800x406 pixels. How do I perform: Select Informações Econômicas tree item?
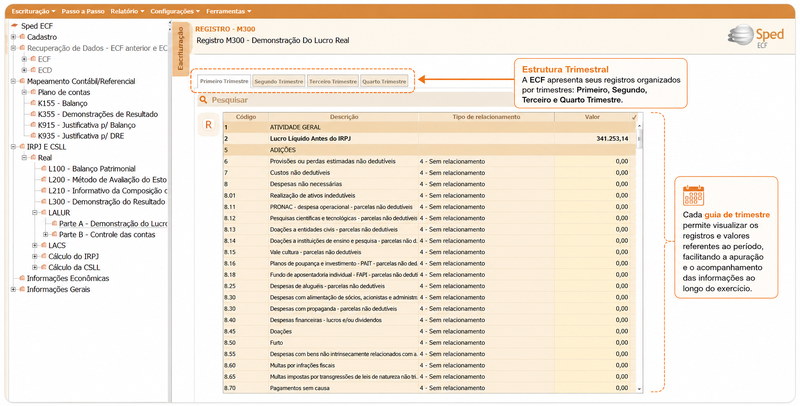coord(68,278)
